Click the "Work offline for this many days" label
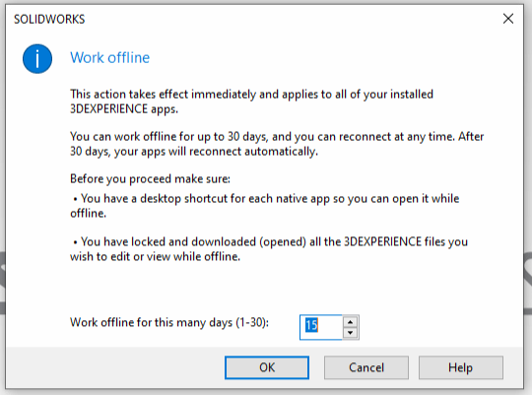532x395 pixels. (x=169, y=322)
